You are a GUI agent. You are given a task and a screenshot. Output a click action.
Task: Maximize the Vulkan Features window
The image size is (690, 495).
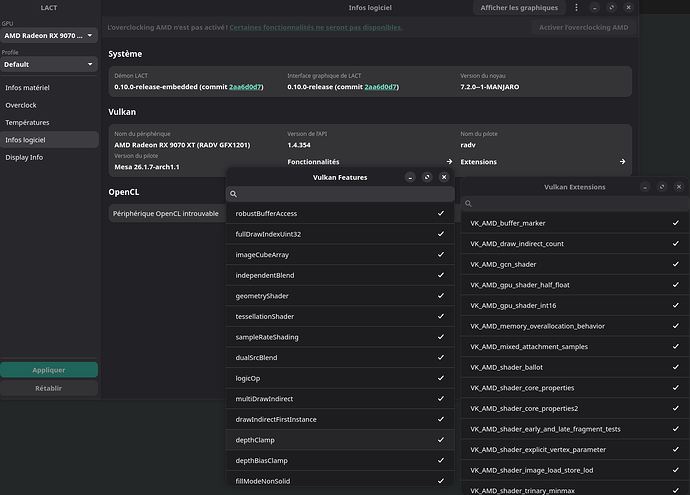coord(427,177)
